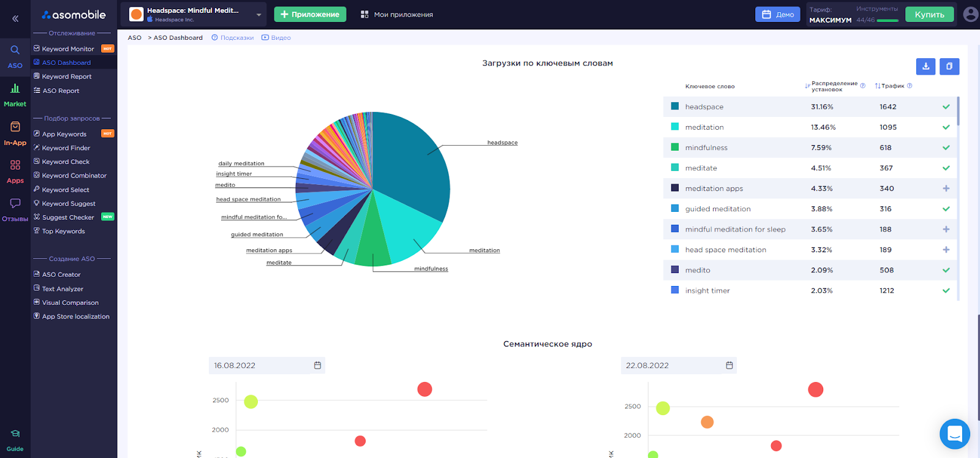Open Keyword Monitor in the sidebar

(68, 49)
